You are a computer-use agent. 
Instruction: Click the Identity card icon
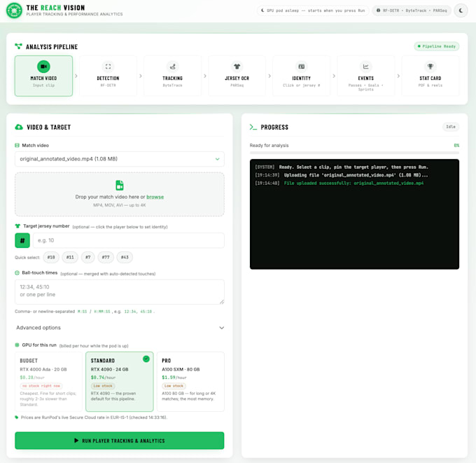pos(301,67)
